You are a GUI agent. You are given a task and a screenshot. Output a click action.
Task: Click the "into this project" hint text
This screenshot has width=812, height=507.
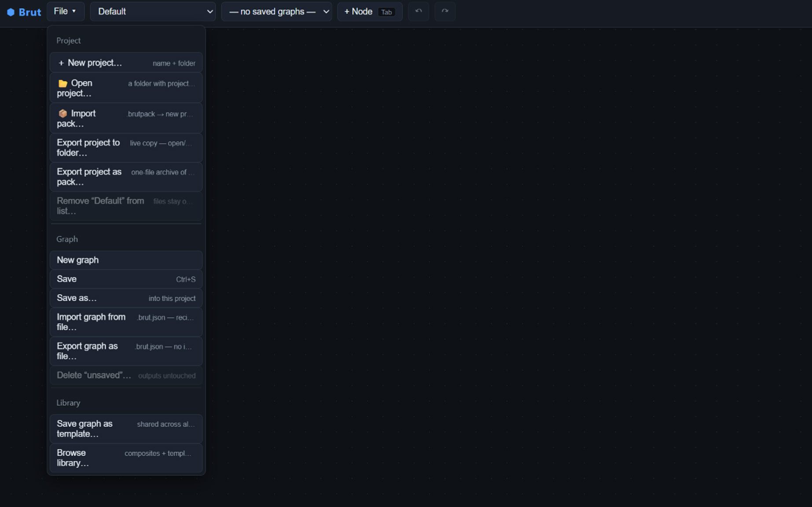[172, 299]
